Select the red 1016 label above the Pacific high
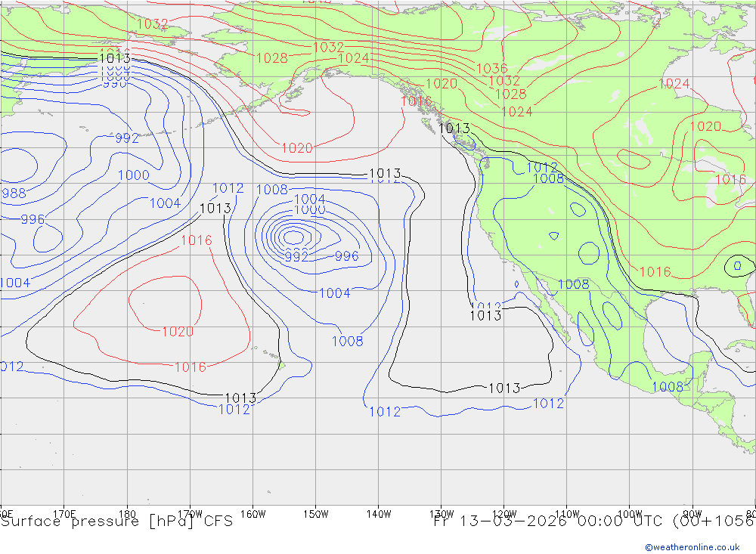The height and width of the screenshot is (554, 756). tap(197, 240)
